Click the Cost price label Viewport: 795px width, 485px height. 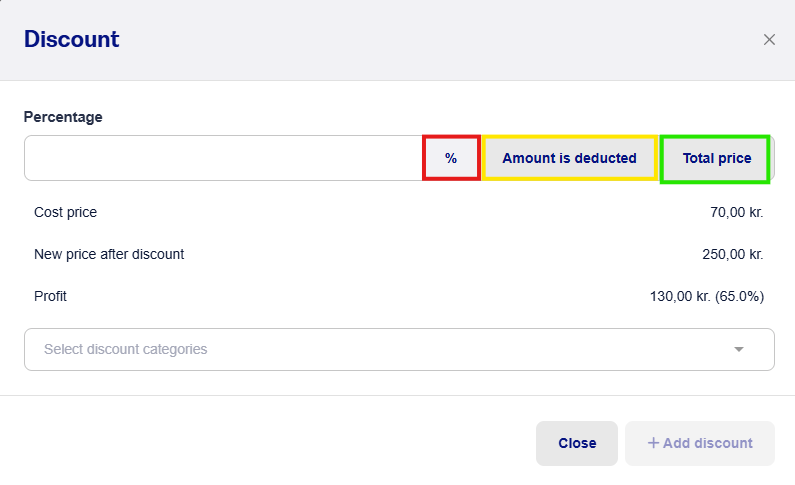pos(65,212)
